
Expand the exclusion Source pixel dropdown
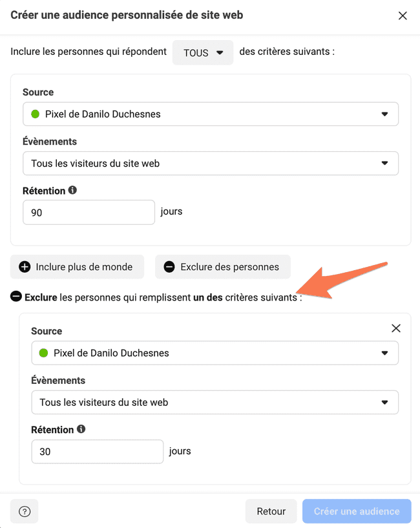215,353
